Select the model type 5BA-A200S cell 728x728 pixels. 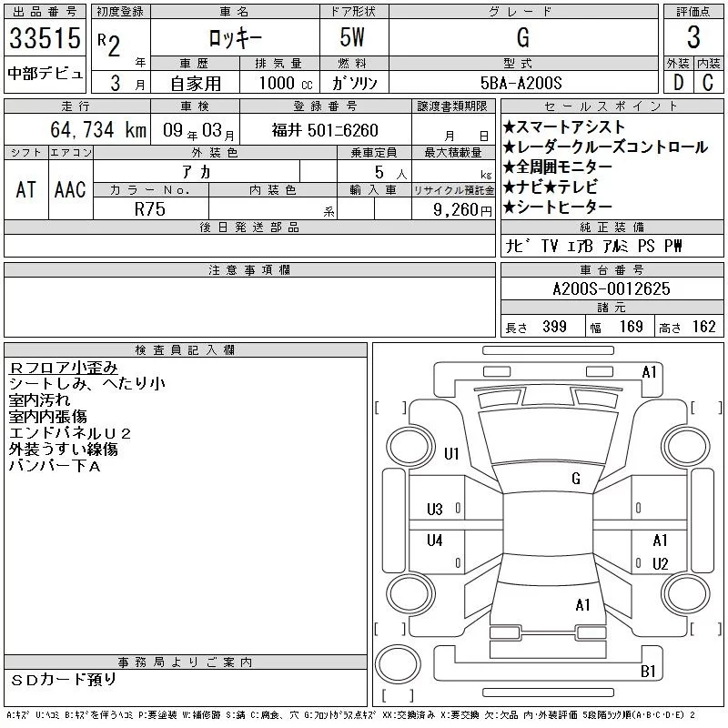coord(521,83)
